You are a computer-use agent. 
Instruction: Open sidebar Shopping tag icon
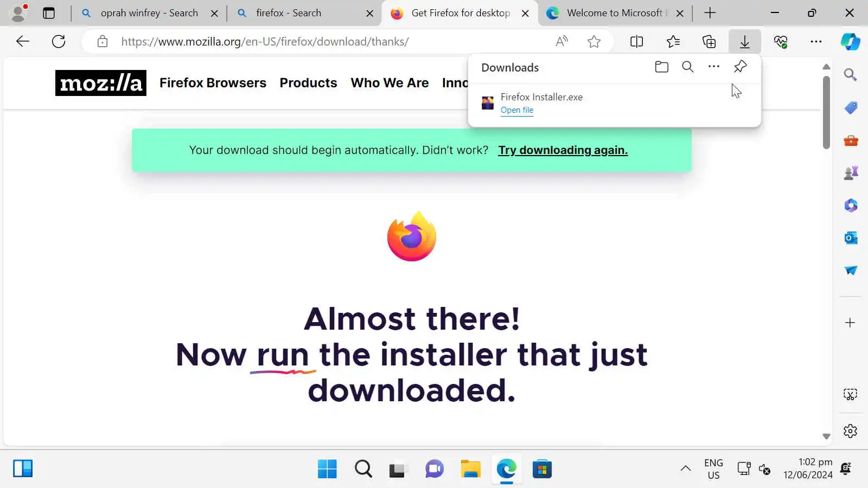[851, 107]
